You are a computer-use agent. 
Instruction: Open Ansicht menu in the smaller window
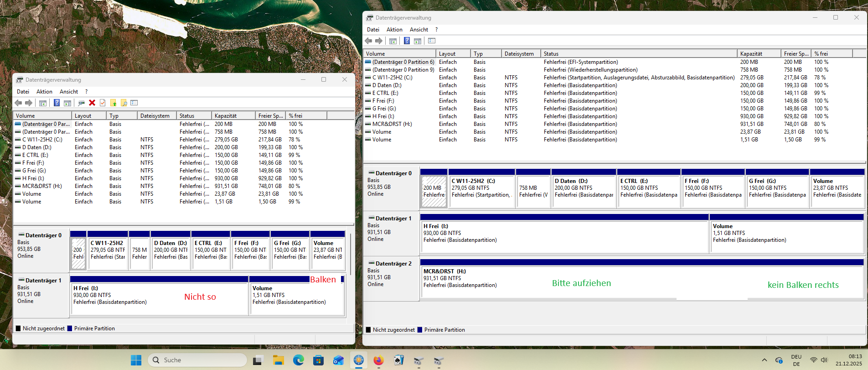pyautogui.click(x=68, y=92)
